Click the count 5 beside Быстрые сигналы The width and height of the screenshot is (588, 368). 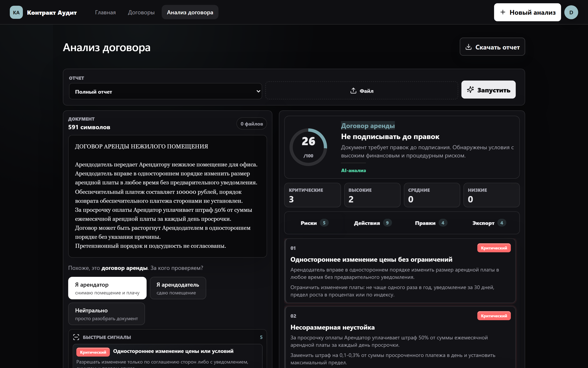click(261, 337)
